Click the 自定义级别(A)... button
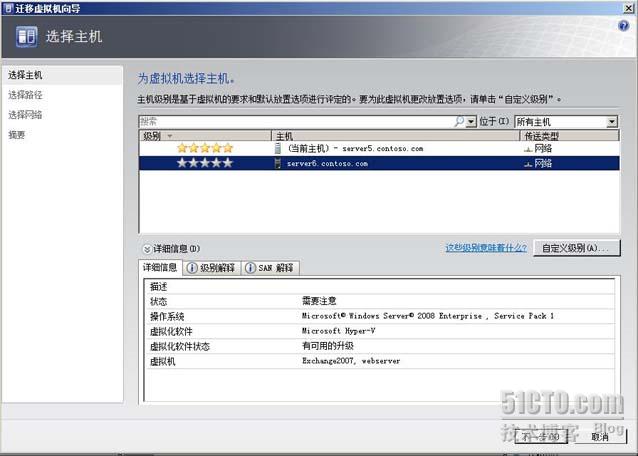The width and height of the screenshot is (638, 456). (577, 248)
